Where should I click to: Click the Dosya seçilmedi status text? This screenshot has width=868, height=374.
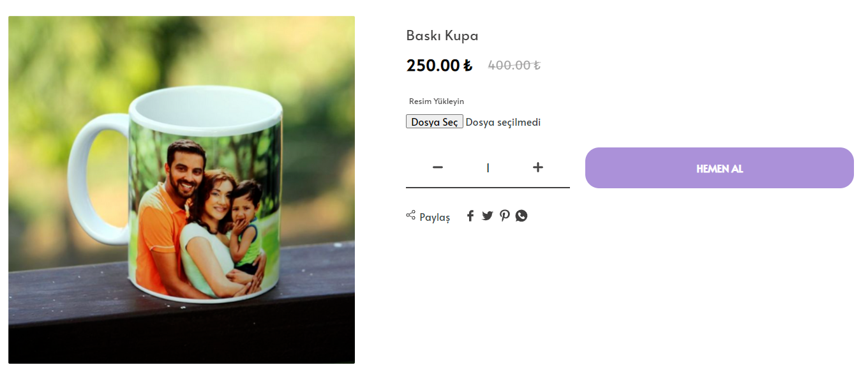(503, 123)
